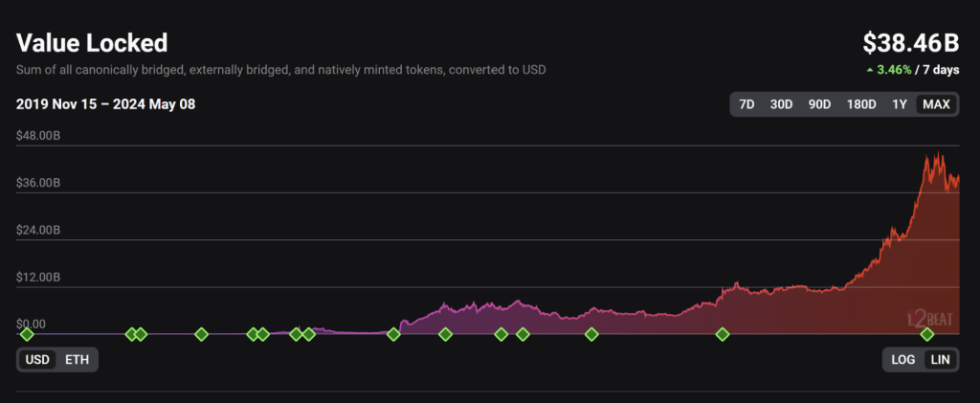This screenshot has width=980, height=403.
Task: Click the L2BEAT watermark logo on the chart
Action: point(930,320)
